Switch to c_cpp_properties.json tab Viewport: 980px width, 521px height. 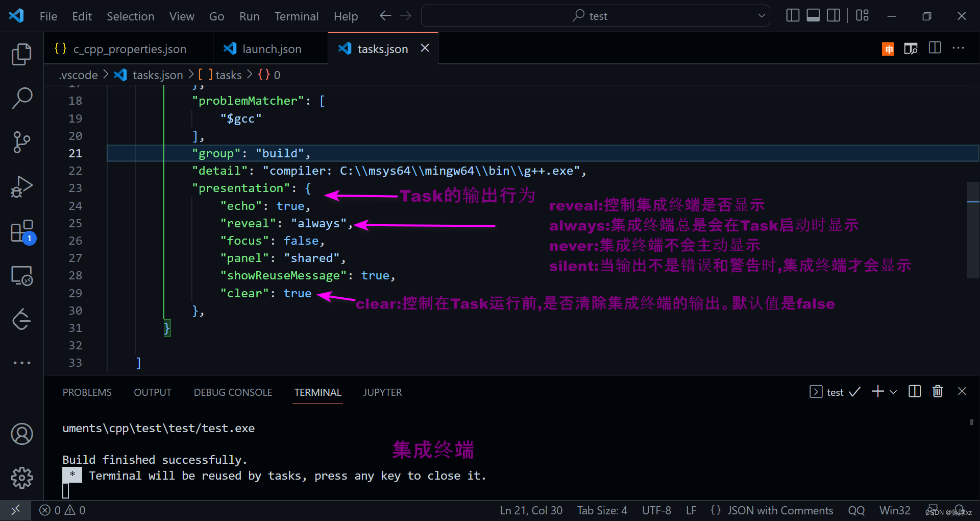tap(129, 49)
